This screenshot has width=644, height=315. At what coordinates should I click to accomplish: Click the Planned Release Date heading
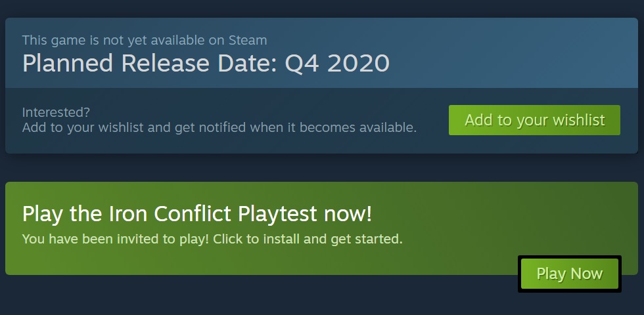206,64
